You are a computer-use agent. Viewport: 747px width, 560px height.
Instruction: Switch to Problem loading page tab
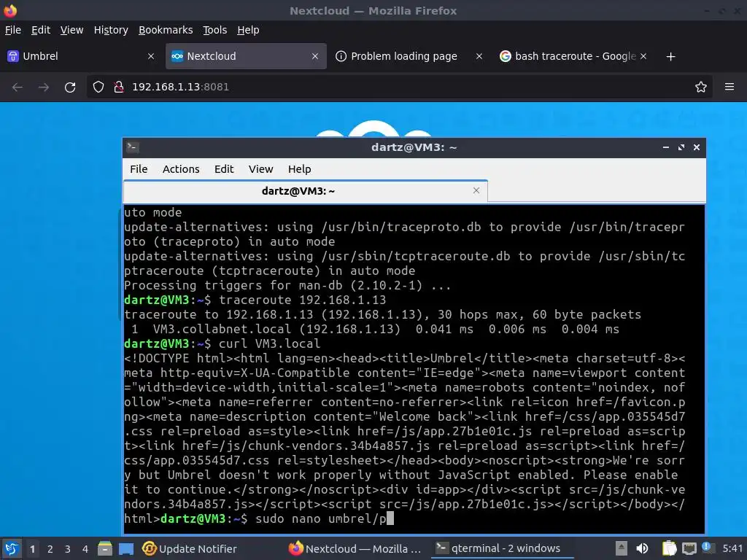point(409,56)
